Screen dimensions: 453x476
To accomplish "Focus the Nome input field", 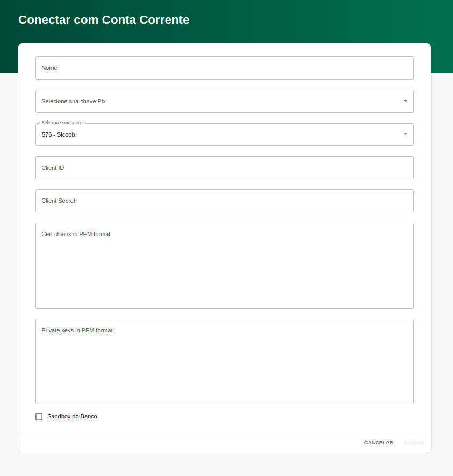I will 224,68.
